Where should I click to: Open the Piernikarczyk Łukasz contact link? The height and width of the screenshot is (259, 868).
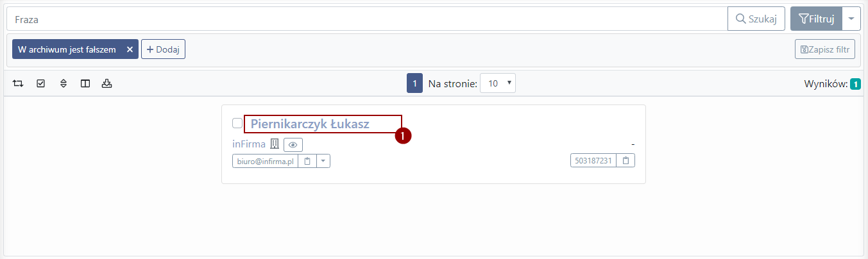coord(310,124)
